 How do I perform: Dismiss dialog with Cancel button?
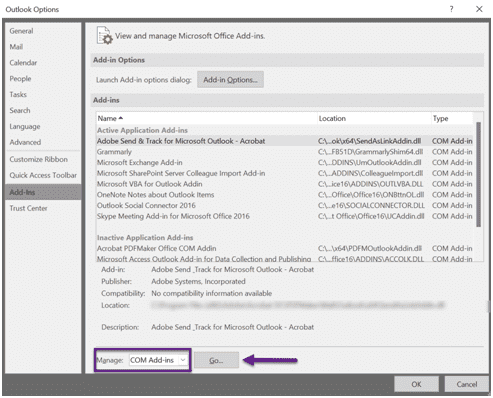click(x=467, y=384)
